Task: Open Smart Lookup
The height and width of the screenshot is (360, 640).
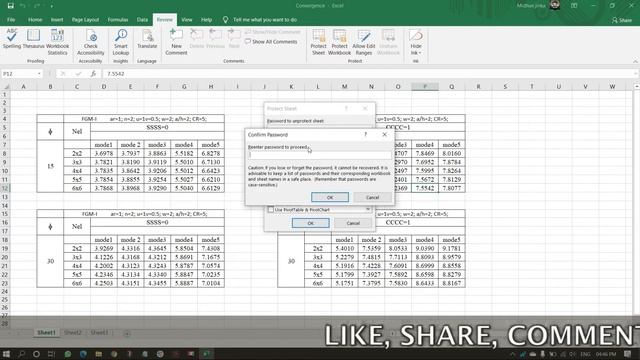Action: pyautogui.click(x=121, y=42)
